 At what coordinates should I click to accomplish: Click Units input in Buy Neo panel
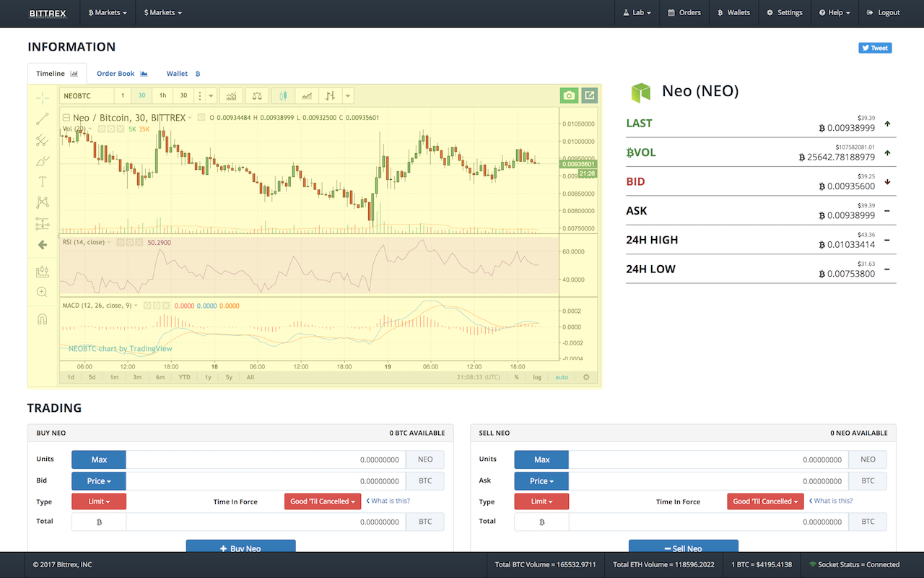[266, 460]
